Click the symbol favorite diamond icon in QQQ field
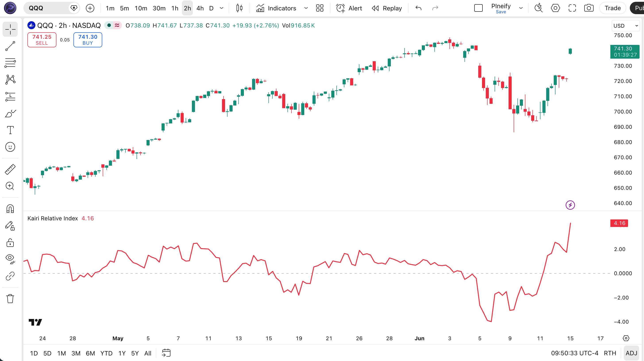This screenshot has width=644, height=361. point(74,8)
